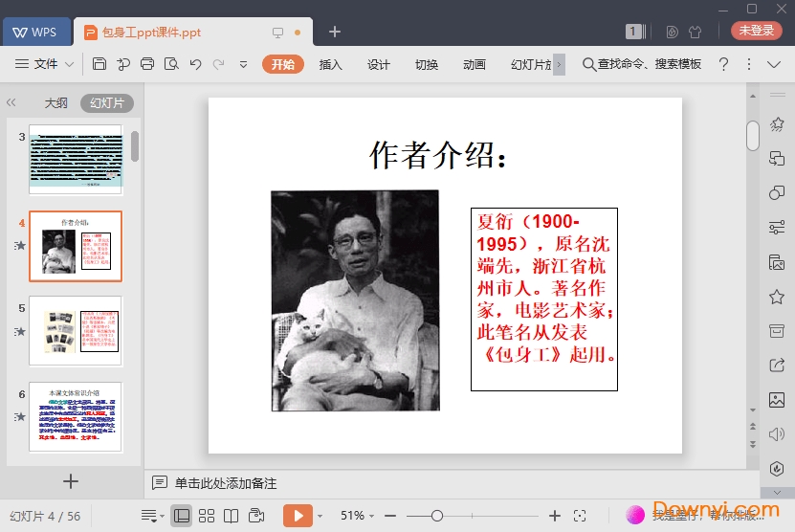Click the slide title 作者介绍

click(437, 155)
